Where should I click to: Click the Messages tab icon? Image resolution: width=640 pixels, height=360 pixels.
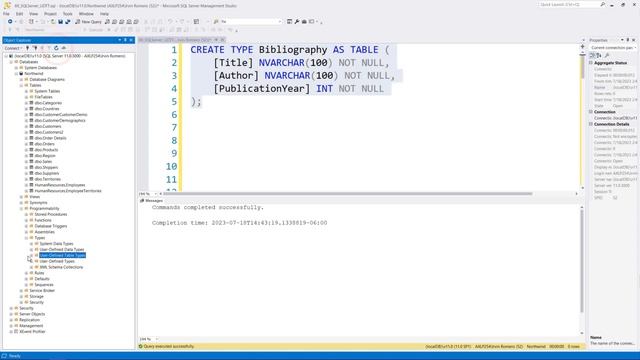pyautogui.click(x=142, y=200)
